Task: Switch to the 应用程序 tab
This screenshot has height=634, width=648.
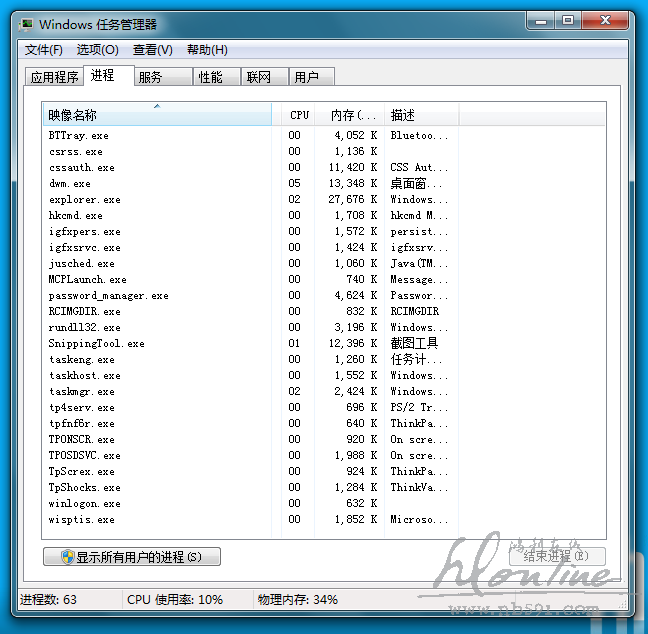Action: tap(54, 77)
